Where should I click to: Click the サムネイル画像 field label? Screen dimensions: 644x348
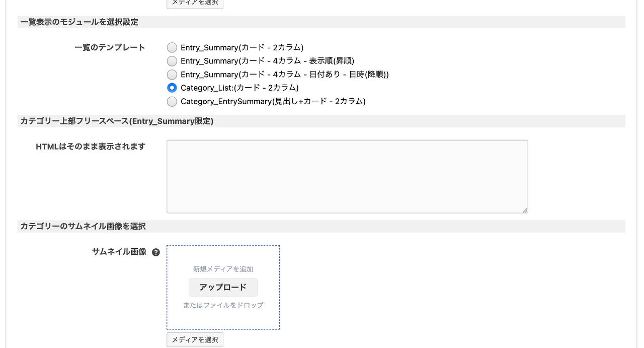click(119, 252)
